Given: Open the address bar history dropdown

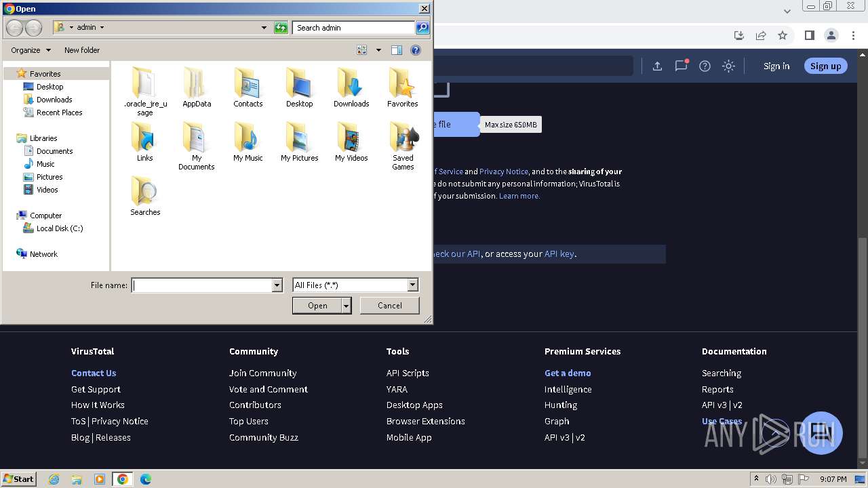Looking at the screenshot, I should (264, 28).
